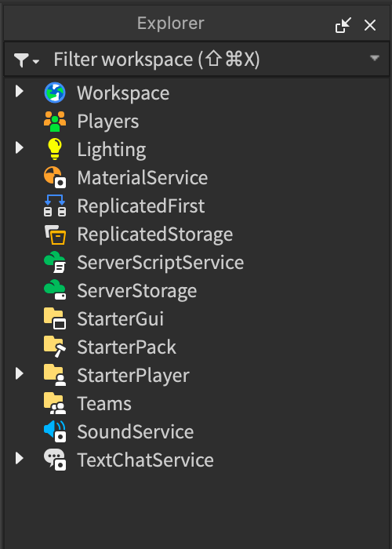Select the TextChatService label
392x549 pixels.
[145, 460]
